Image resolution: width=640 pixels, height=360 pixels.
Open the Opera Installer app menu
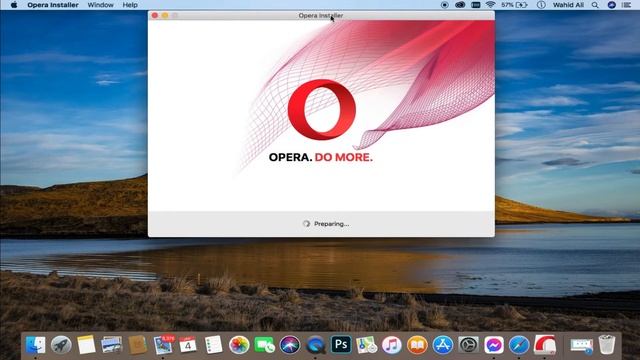(x=53, y=5)
